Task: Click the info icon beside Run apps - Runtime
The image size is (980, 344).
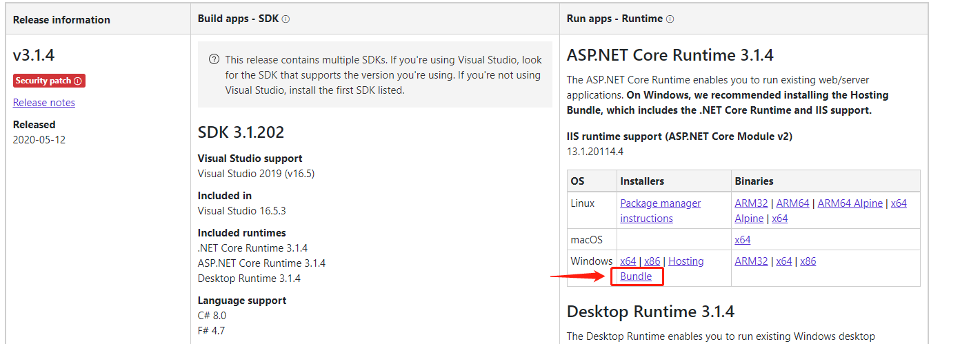Action: click(670, 19)
